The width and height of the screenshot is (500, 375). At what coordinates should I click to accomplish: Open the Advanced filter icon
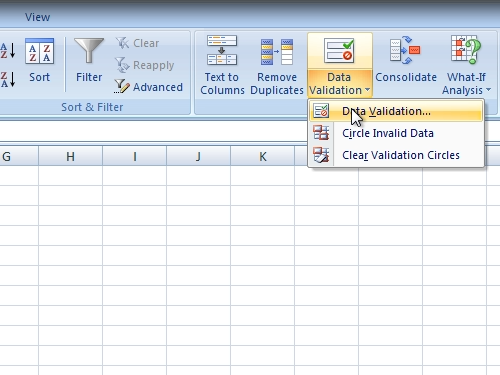(x=121, y=86)
